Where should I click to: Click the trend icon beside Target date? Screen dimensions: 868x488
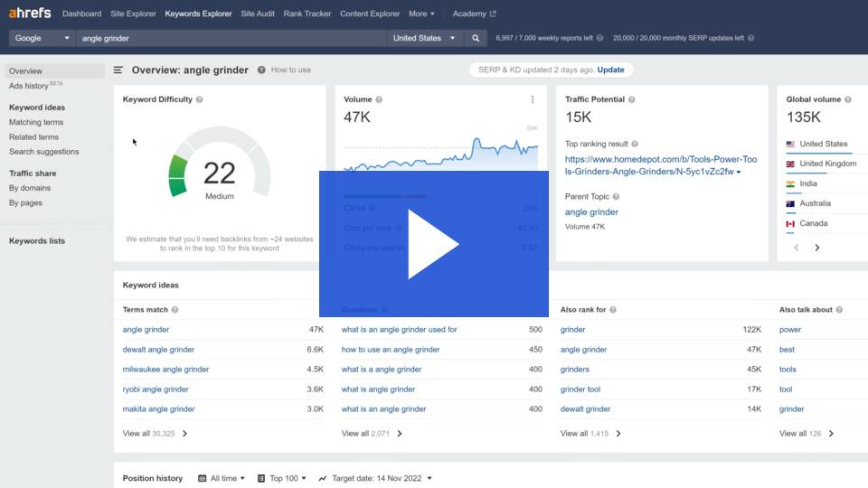pos(323,478)
